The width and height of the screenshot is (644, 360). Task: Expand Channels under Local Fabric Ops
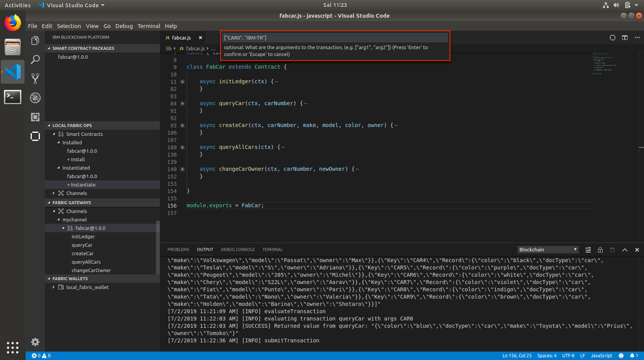[54, 193]
